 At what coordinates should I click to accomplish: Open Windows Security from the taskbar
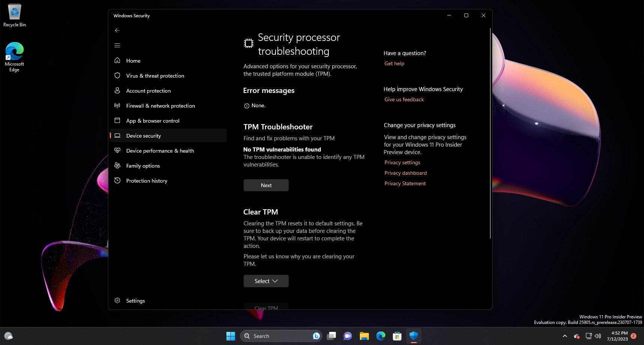pyautogui.click(x=413, y=336)
